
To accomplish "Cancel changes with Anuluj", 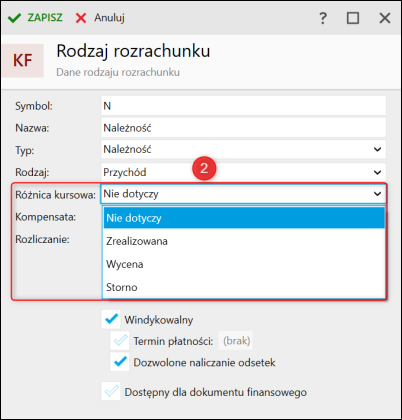I will [x=100, y=17].
